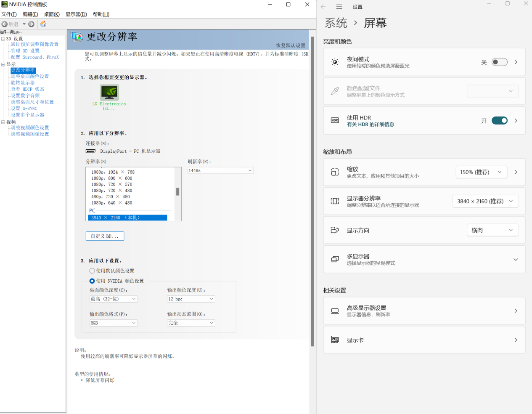The image size is (532, 414).
Task: Open 调整桌面颜色设置 in the task tree
Action: coord(30,77)
